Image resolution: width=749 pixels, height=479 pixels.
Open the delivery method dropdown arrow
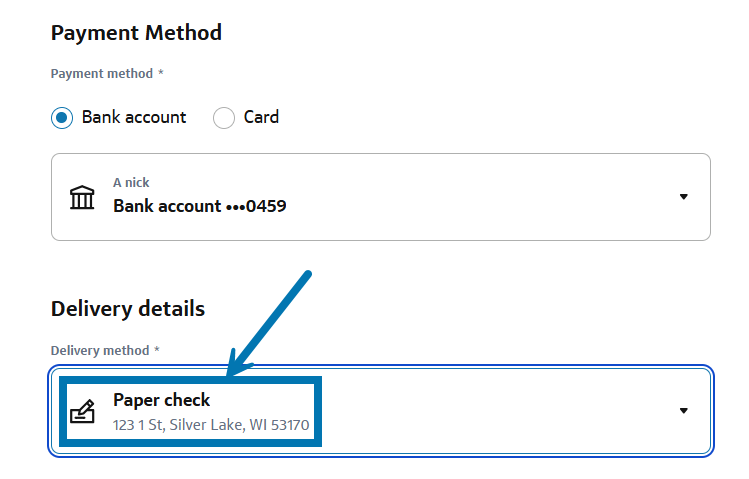click(684, 411)
